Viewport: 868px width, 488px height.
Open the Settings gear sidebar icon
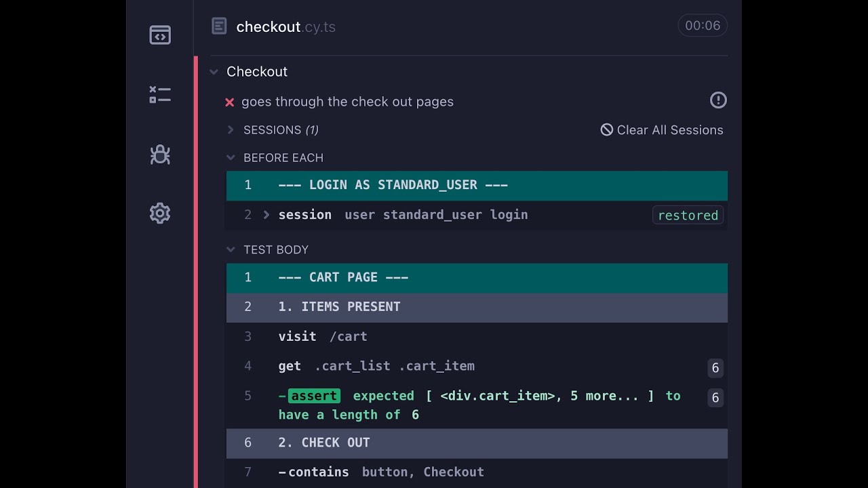(x=160, y=213)
